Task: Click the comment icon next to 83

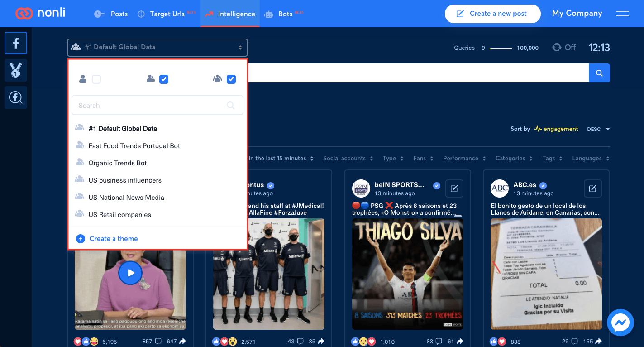Action: coord(439,341)
